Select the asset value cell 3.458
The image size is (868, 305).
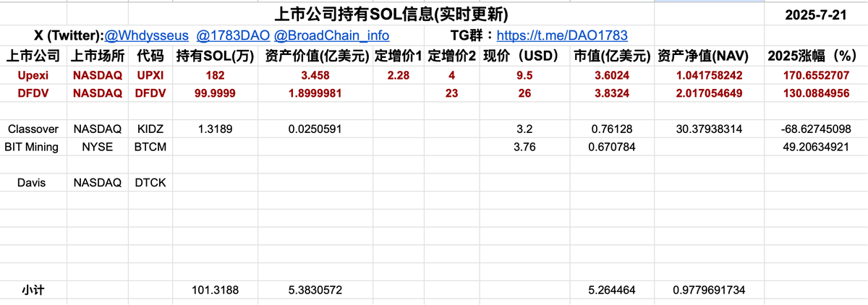coord(317,75)
